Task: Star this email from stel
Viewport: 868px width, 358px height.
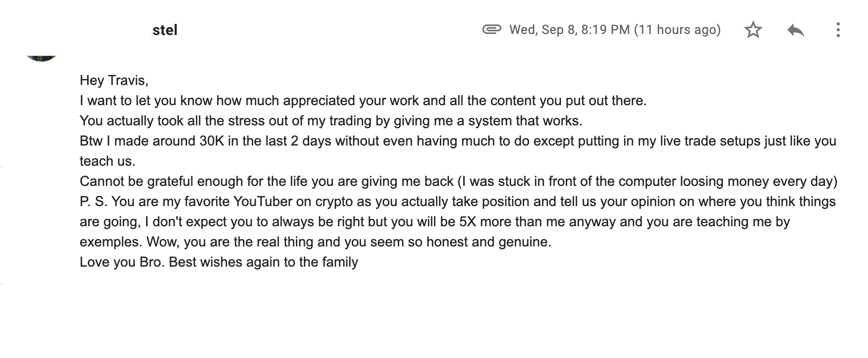Action: click(x=753, y=30)
